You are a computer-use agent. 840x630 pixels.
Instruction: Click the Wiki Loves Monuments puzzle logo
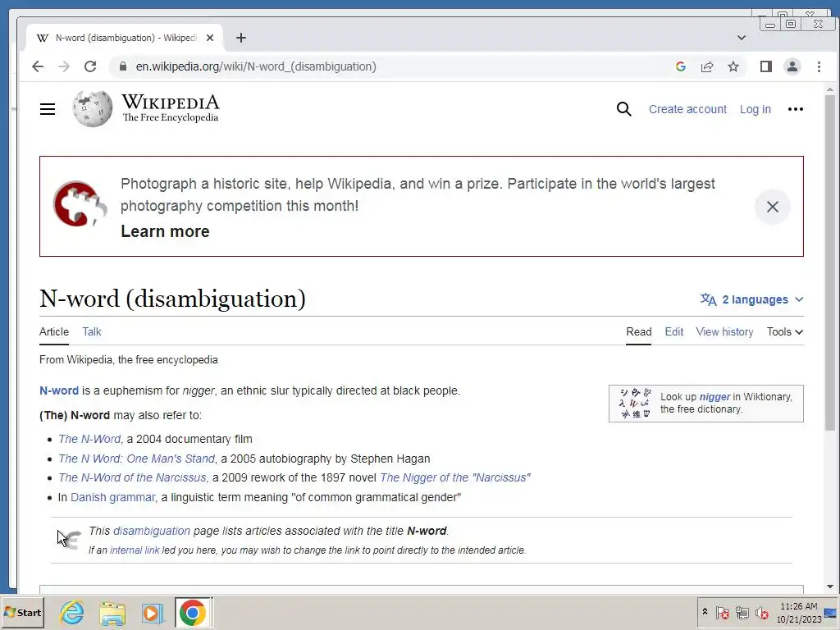pyautogui.click(x=80, y=204)
